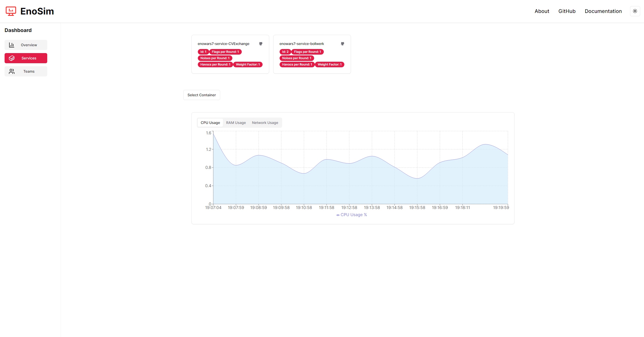Open the About page link
The image size is (644, 337).
click(x=542, y=11)
